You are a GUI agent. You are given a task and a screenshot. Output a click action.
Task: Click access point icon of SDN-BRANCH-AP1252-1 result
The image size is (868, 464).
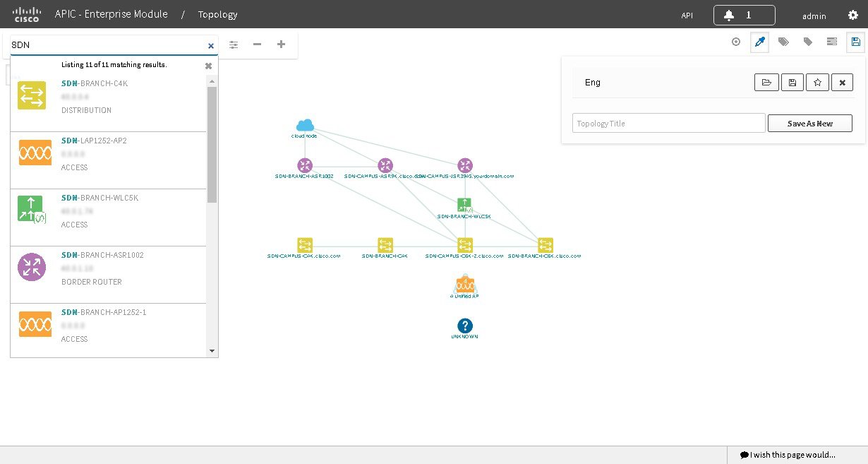coord(35,324)
